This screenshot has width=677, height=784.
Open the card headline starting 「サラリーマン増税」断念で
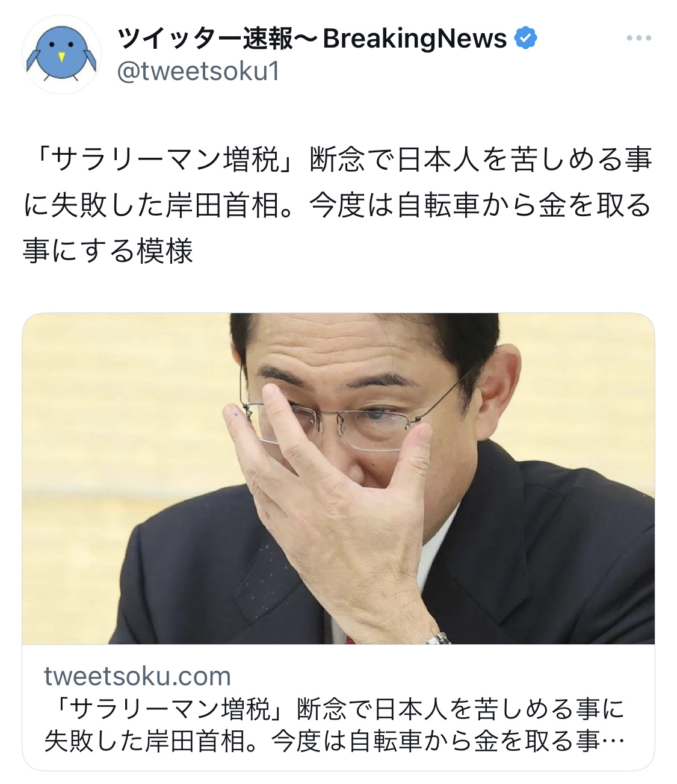click(335, 725)
